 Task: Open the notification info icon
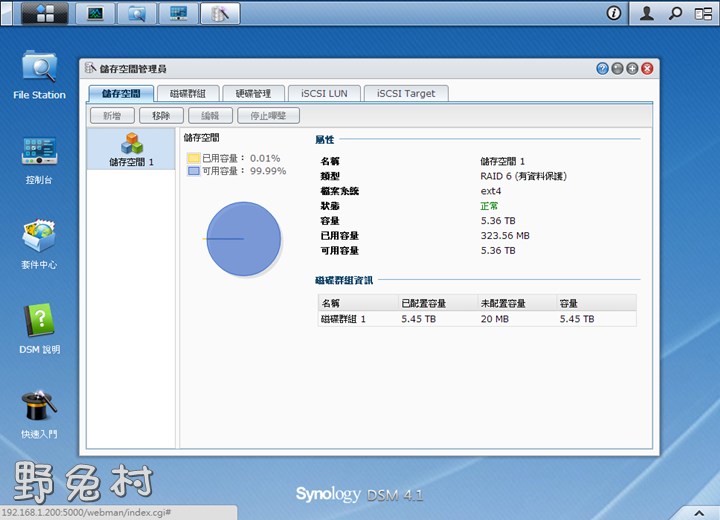[x=613, y=13]
